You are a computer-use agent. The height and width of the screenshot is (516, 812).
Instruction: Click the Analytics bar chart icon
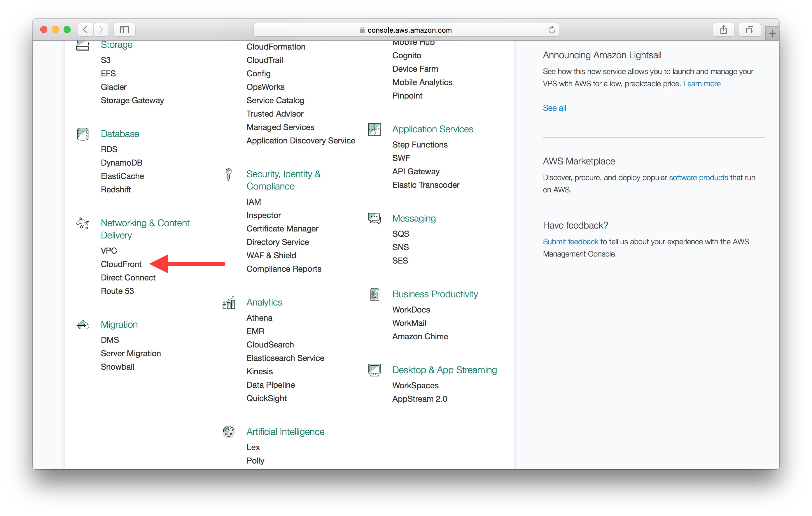(x=229, y=303)
